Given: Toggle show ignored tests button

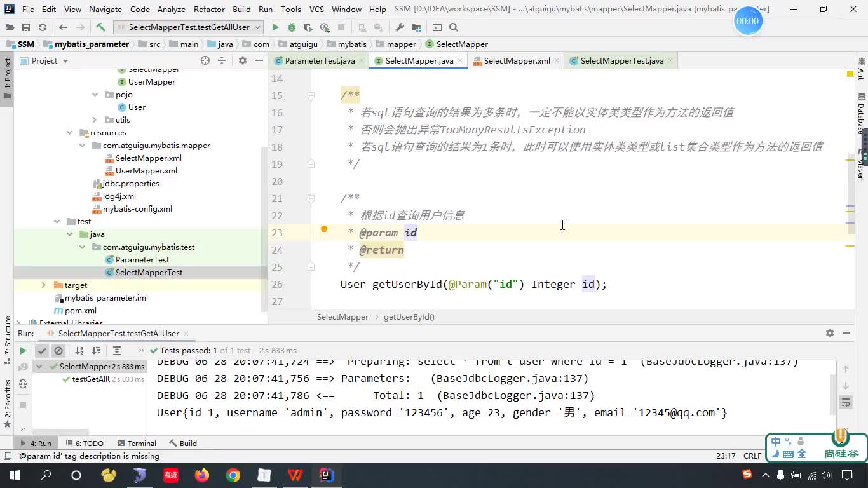Looking at the screenshot, I should click(58, 350).
